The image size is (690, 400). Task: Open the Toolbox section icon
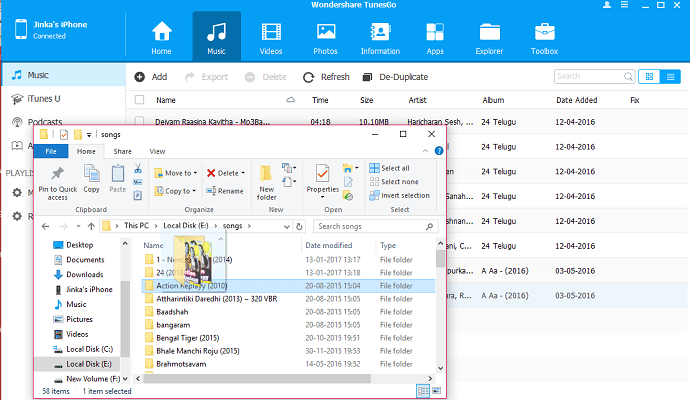click(x=545, y=36)
